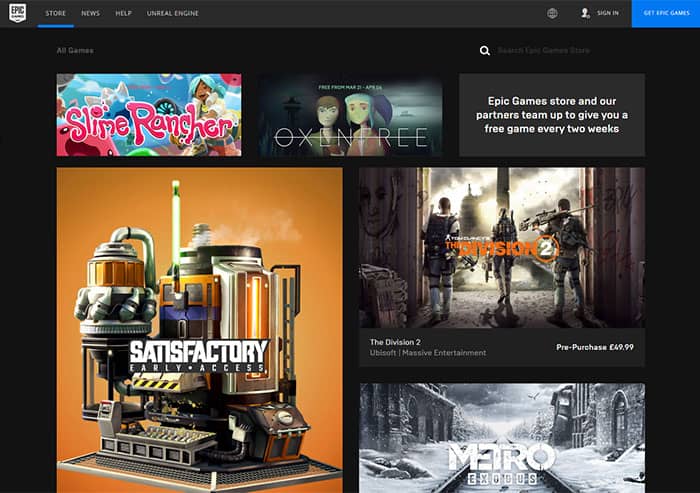Open the globe language selector icon
700x493 pixels.
(x=553, y=13)
